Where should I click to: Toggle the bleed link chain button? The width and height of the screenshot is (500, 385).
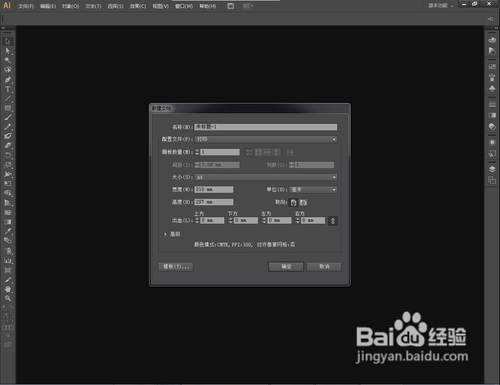333,221
